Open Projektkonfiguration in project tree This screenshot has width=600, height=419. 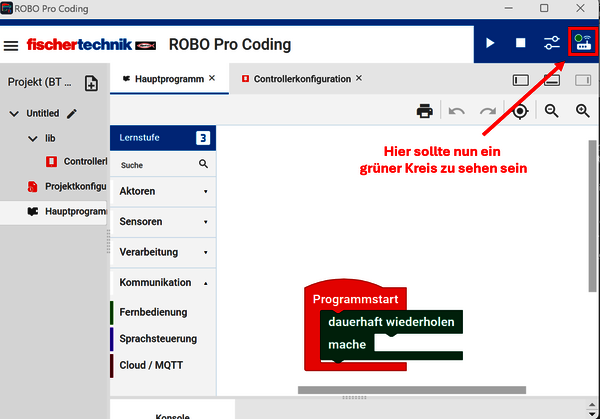pyautogui.click(x=67, y=186)
